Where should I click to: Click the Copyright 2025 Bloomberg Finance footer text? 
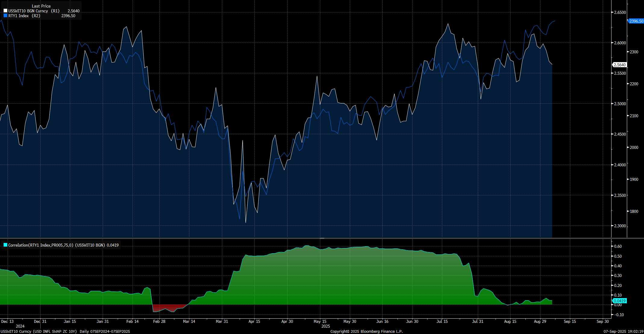tap(366, 331)
